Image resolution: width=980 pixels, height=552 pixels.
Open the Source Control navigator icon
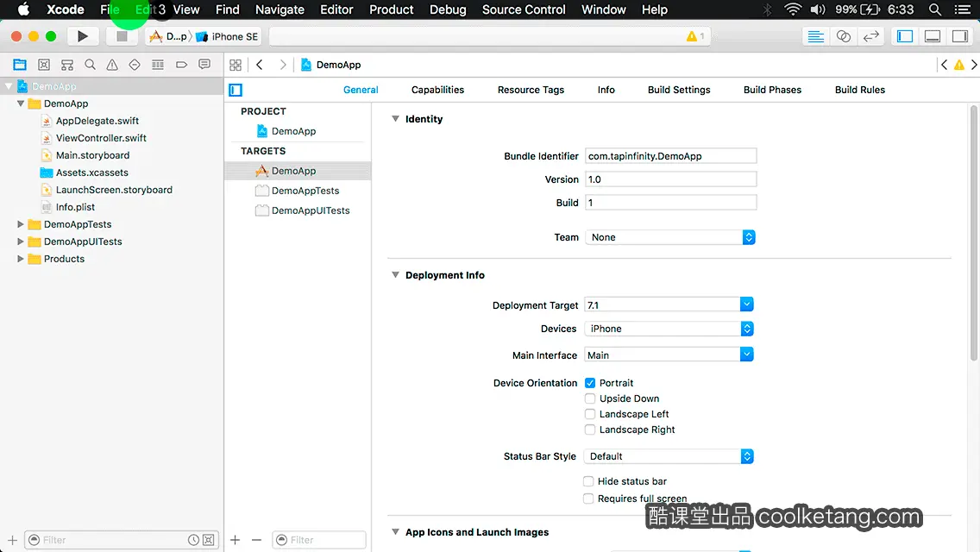tap(44, 65)
